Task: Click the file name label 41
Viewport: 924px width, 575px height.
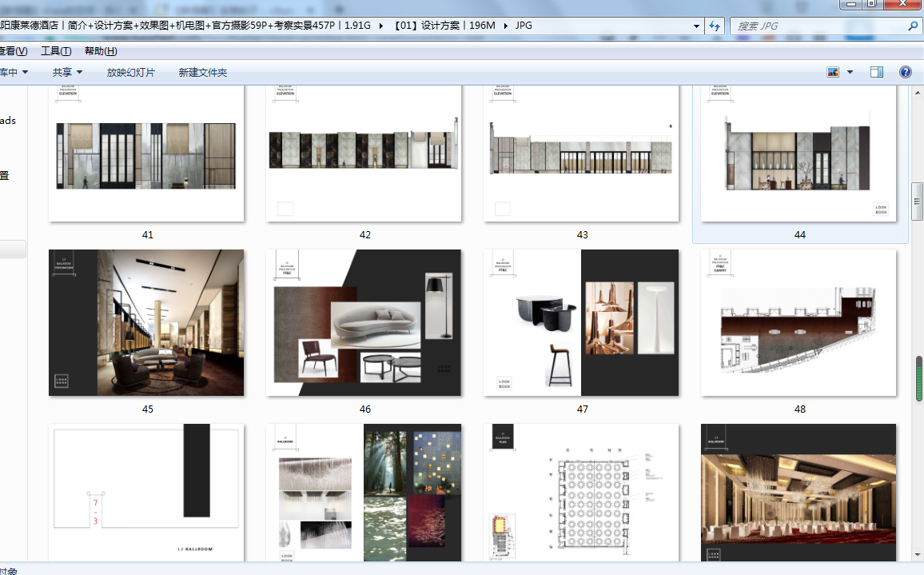Action: point(148,234)
